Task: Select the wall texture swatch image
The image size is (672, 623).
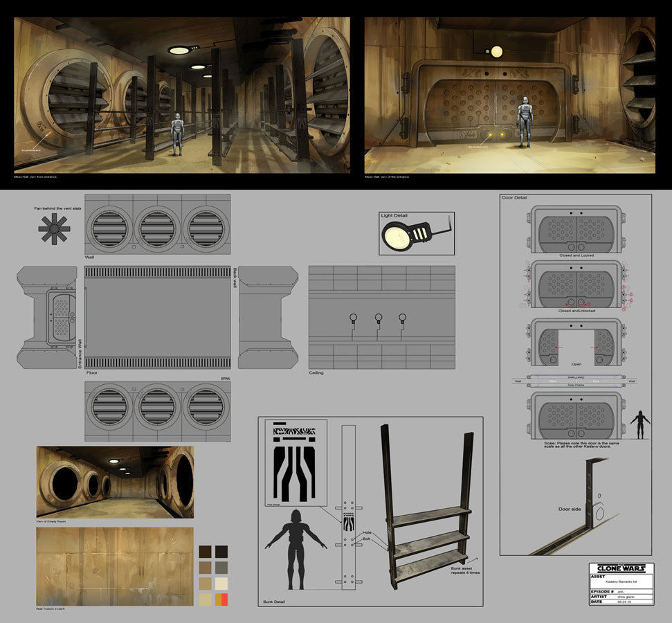Action: 115,566
